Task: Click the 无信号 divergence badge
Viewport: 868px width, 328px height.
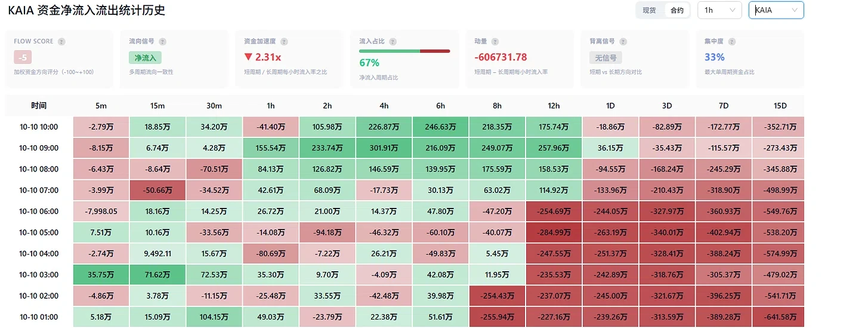Action: (x=606, y=58)
